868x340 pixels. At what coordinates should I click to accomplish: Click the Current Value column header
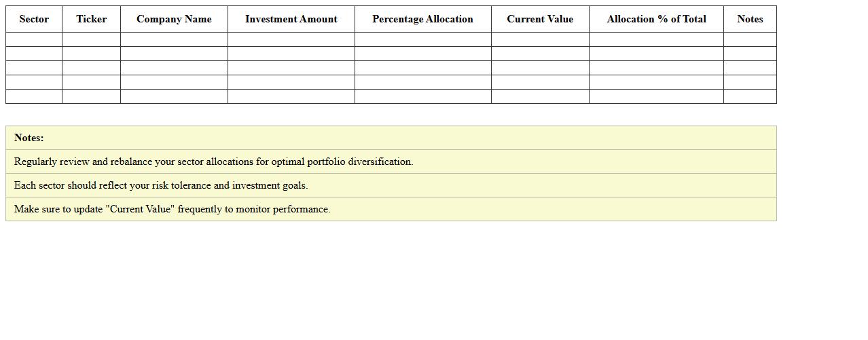540,19
